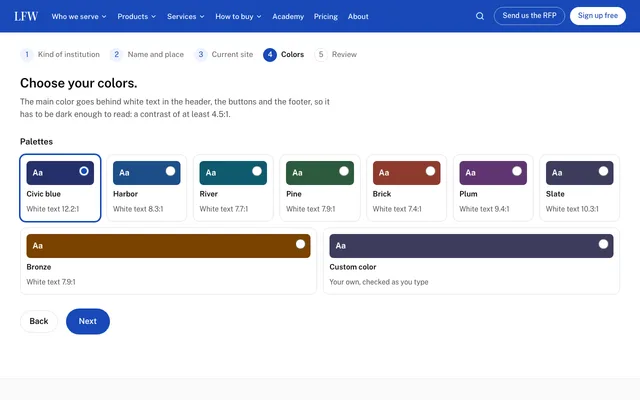
Task: Click the step 4 Colors tab
Action: point(284,54)
